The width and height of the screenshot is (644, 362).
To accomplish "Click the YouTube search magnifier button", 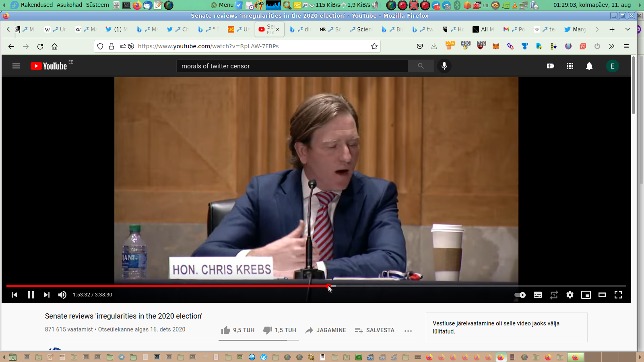I will tap(421, 66).
